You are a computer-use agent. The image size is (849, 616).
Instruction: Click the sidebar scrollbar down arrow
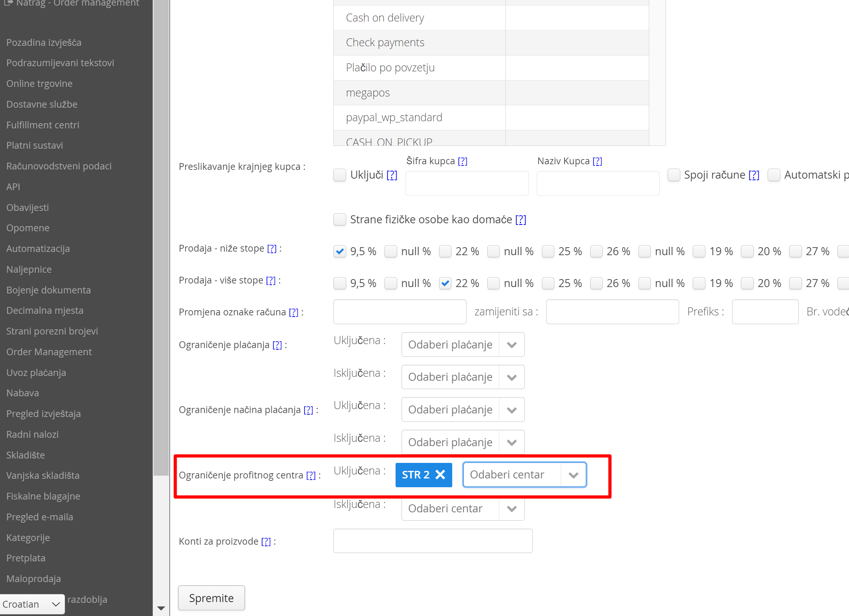pyautogui.click(x=161, y=608)
